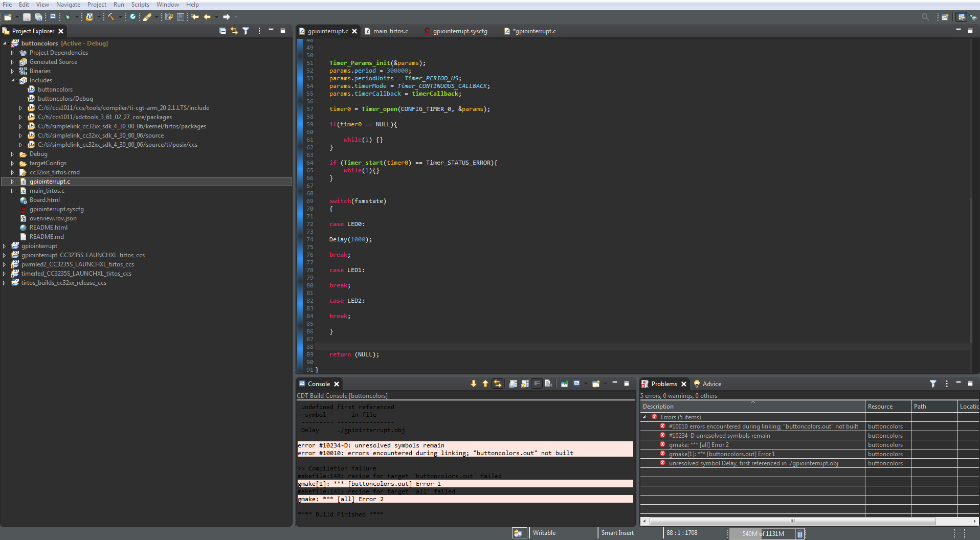Image resolution: width=980 pixels, height=540 pixels.
Task: Select gpiointerrupt.syscfg in Project Explorer
Action: click(x=56, y=209)
